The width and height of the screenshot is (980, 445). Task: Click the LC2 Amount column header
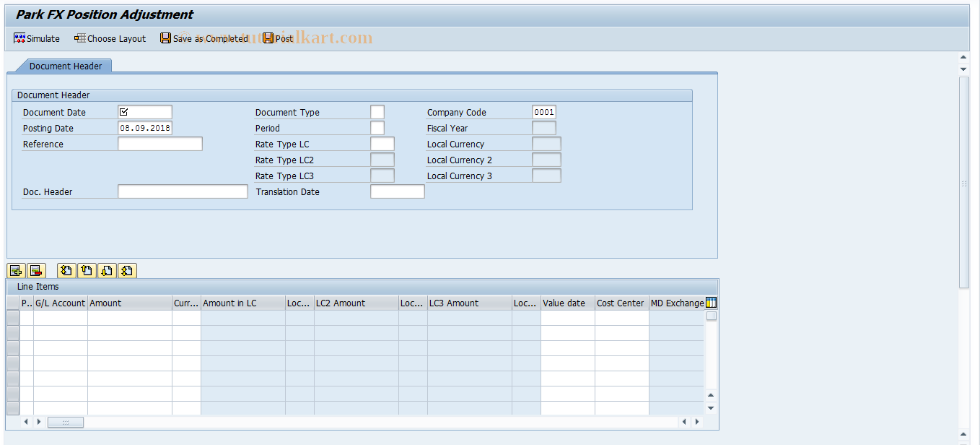(x=356, y=303)
